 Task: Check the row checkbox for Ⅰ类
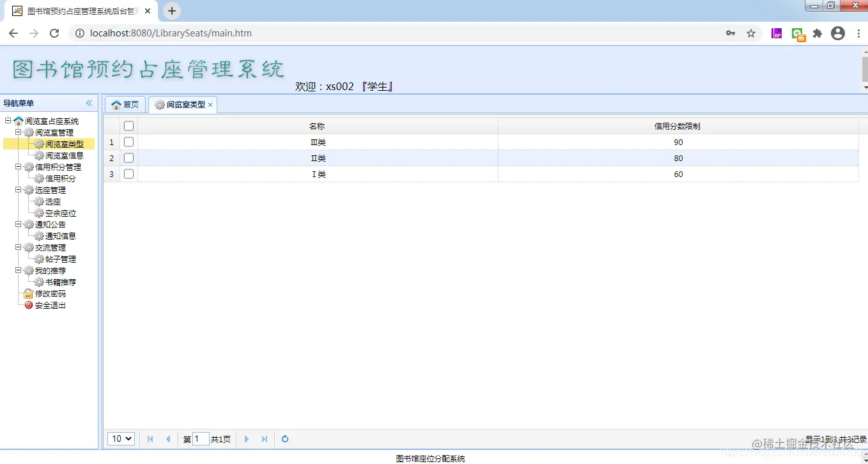pyautogui.click(x=128, y=174)
